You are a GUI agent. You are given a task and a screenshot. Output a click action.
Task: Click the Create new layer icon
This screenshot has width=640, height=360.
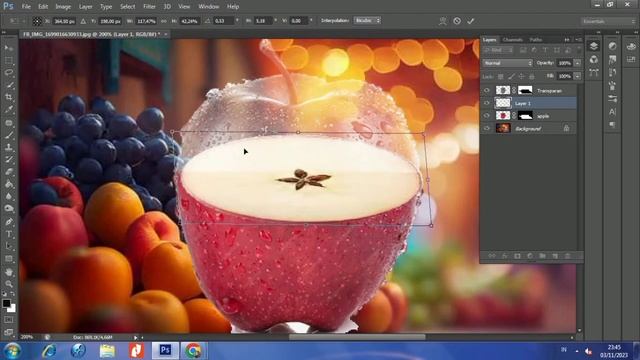click(x=555, y=256)
